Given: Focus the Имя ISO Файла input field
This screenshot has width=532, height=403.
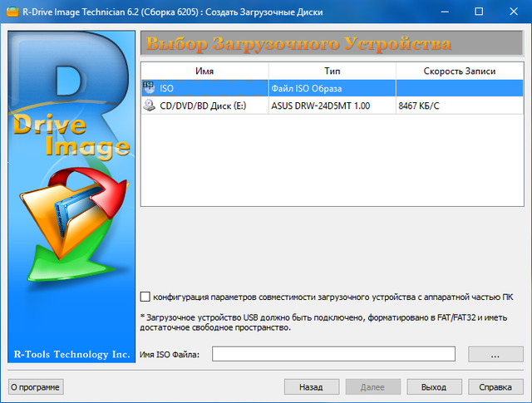Looking at the screenshot, I should 333,354.
